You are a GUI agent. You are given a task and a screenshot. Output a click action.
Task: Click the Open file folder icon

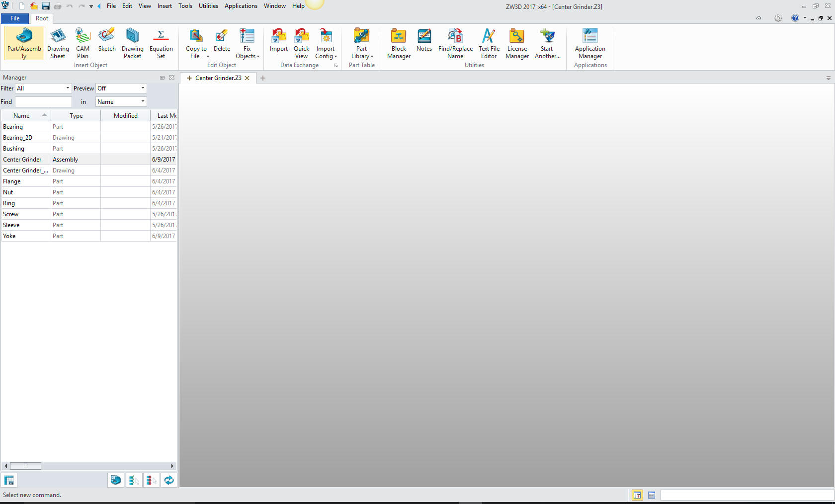[x=34, y=6]
